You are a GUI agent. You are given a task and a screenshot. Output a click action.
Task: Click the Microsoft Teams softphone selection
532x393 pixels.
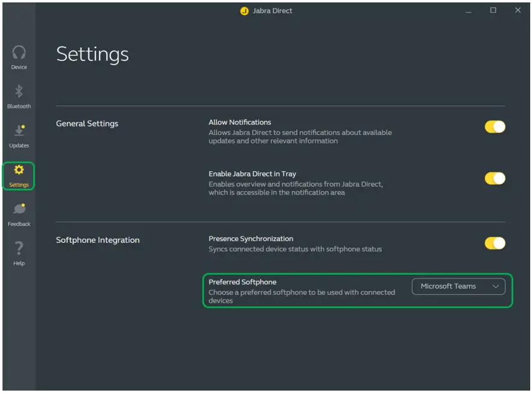coord(448,286)
